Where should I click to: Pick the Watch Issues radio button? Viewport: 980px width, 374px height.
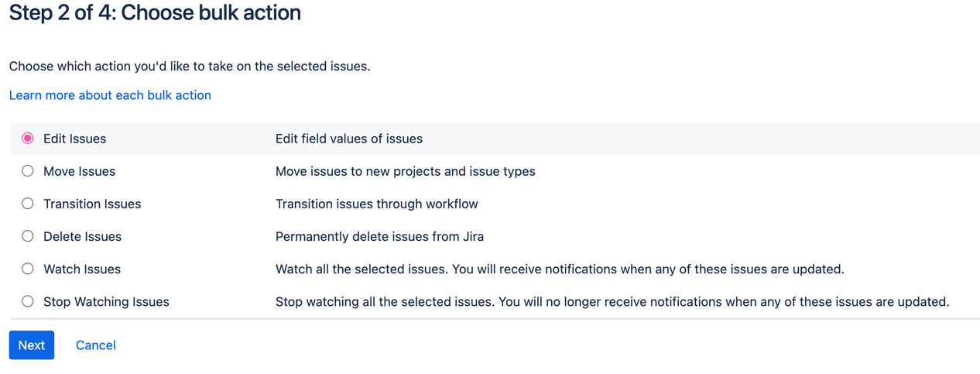[x=28, y=269]
